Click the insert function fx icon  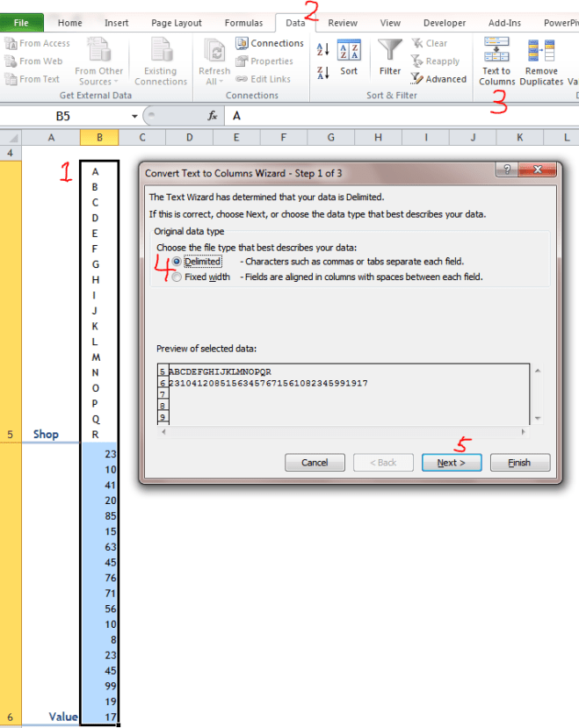pyautogui.click(x=213, y=116)
